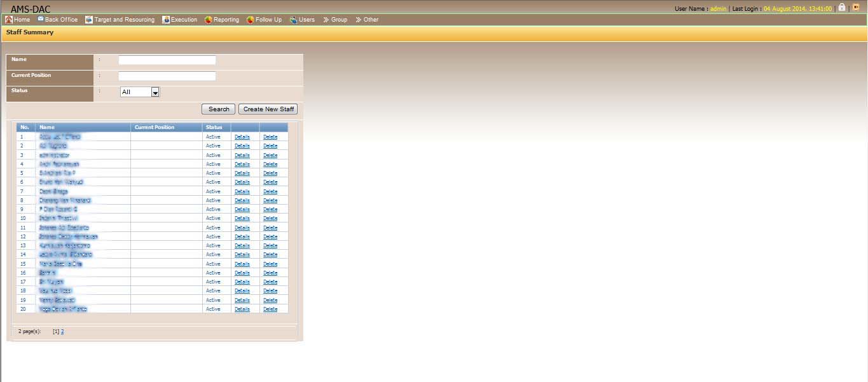Click the Home house icon
868x382 pixels.
click(x=8, y=20)
